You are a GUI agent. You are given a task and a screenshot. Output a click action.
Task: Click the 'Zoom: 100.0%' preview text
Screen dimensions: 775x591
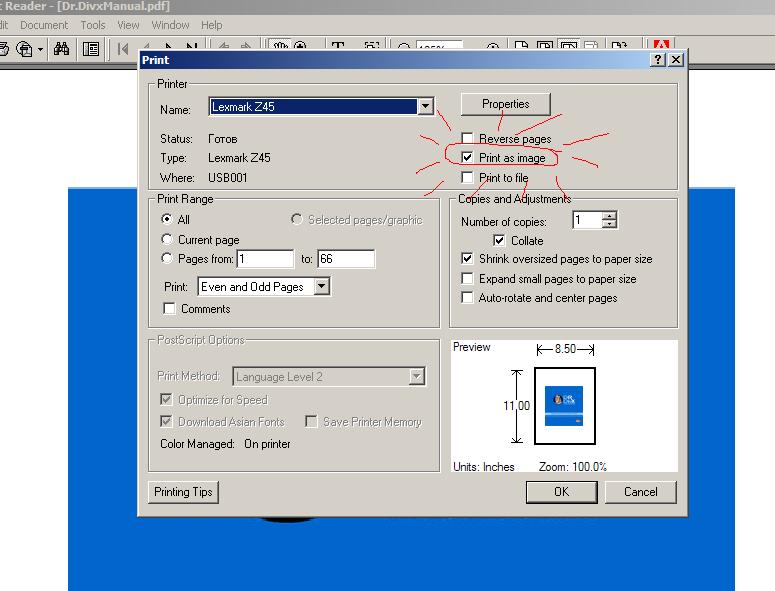click(573, 467)
